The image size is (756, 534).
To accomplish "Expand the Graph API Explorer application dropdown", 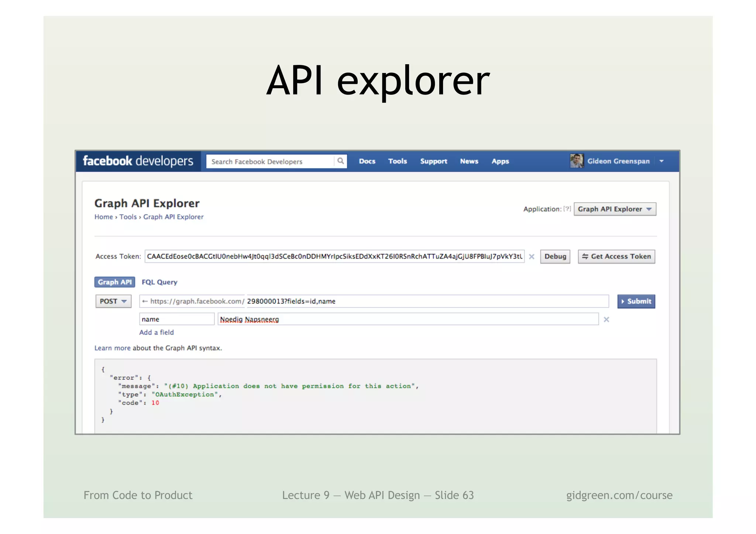I will pos(615,209).
